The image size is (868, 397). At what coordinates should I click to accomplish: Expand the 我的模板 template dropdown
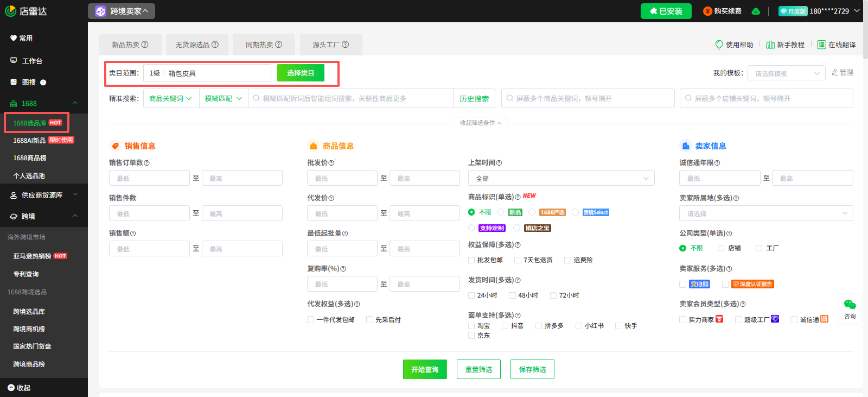point(786,73)
